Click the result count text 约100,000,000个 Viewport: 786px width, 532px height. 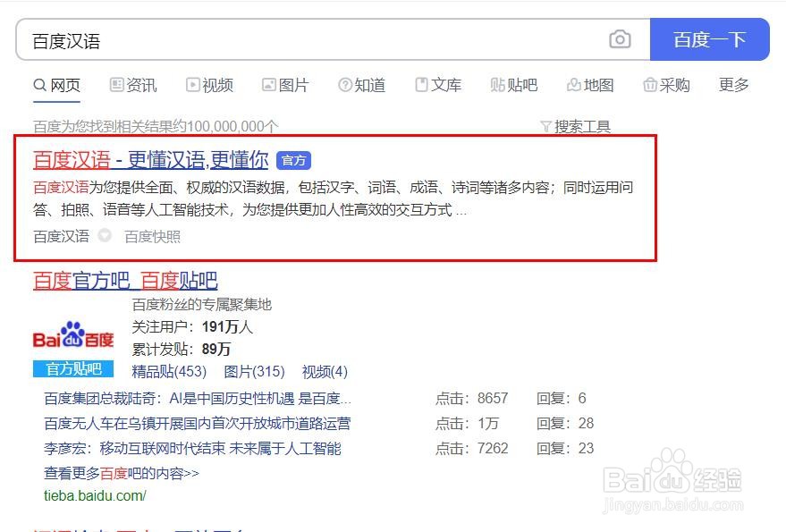[225, 126]
